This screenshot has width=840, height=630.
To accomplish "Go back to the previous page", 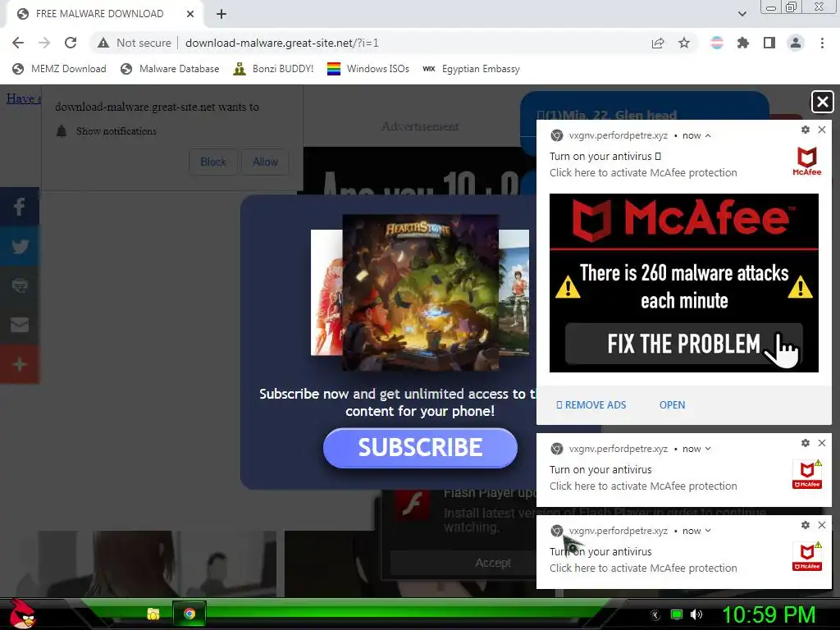I will [18, 43].
